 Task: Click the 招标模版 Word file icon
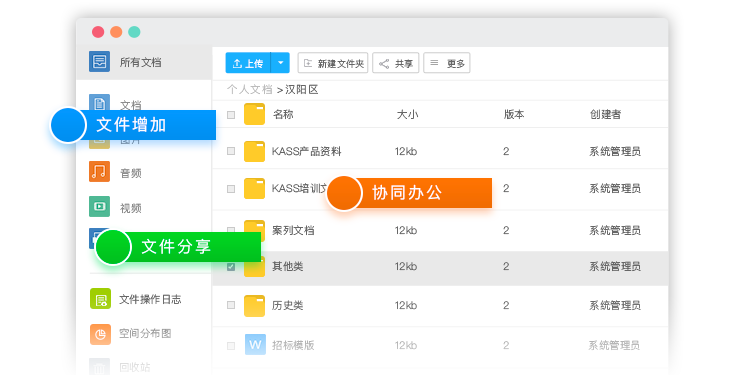click(255, 345)
